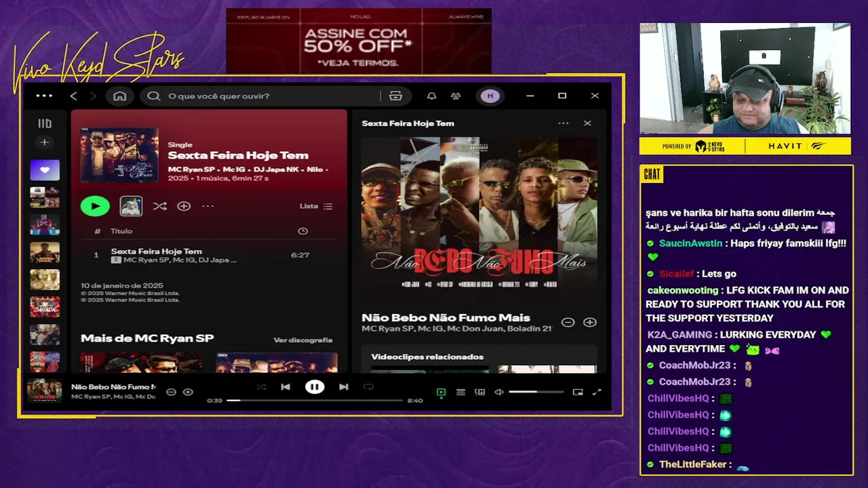Open more options in Now Playing panel

point(564,123)
